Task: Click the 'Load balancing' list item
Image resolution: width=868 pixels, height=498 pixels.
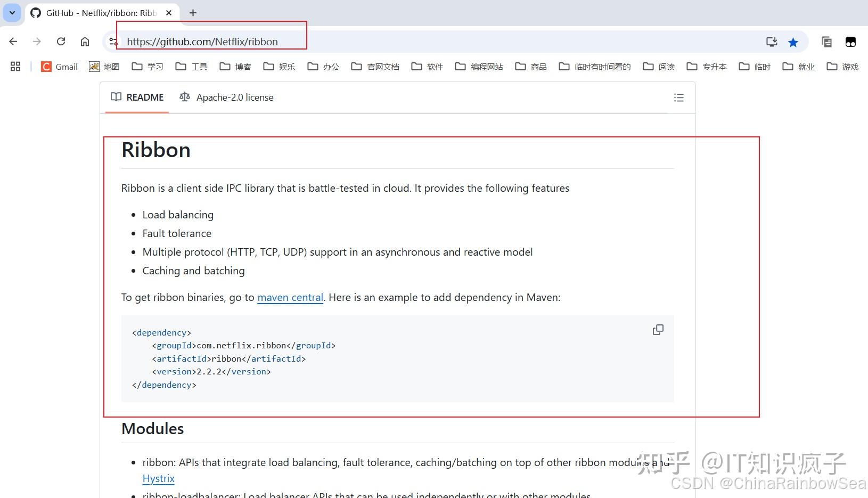Action: 178,215
